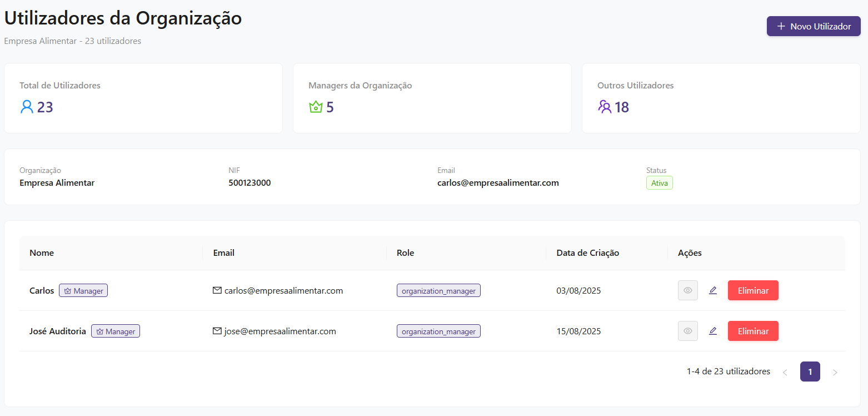Click the blue user icon in Total de Utilizadores
This screenshot has width=868, height=416.
pos(27,107)
